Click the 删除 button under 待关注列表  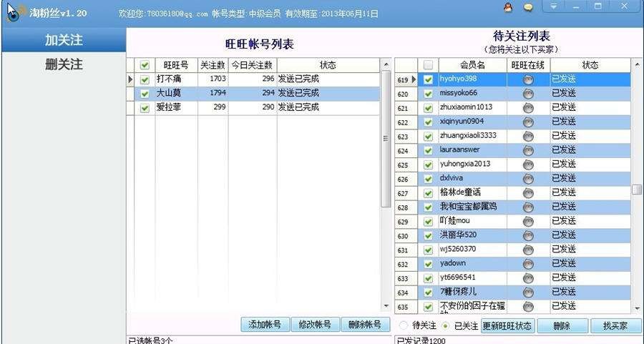click(562, 326)
